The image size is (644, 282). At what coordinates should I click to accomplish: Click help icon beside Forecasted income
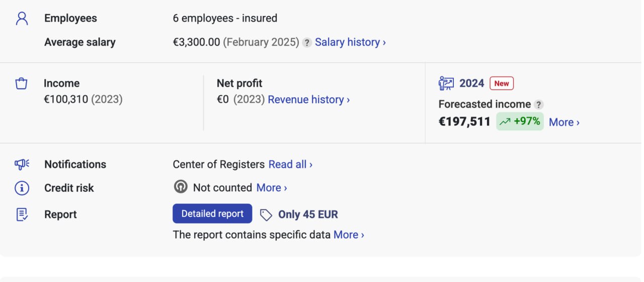[x=538, y=105]
